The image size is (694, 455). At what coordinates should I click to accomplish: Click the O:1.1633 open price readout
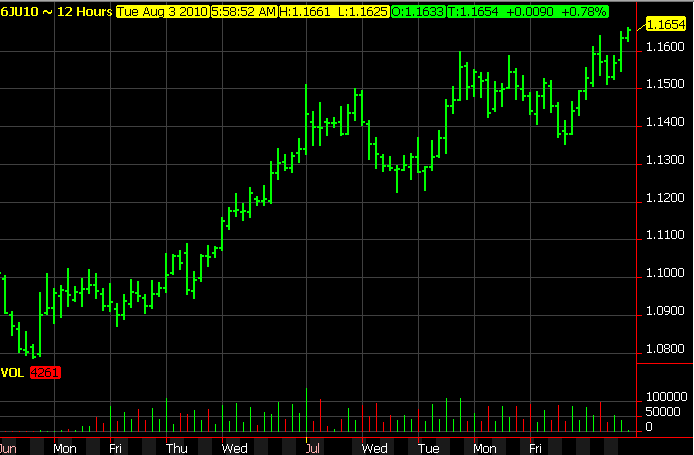tap(418, 12)
